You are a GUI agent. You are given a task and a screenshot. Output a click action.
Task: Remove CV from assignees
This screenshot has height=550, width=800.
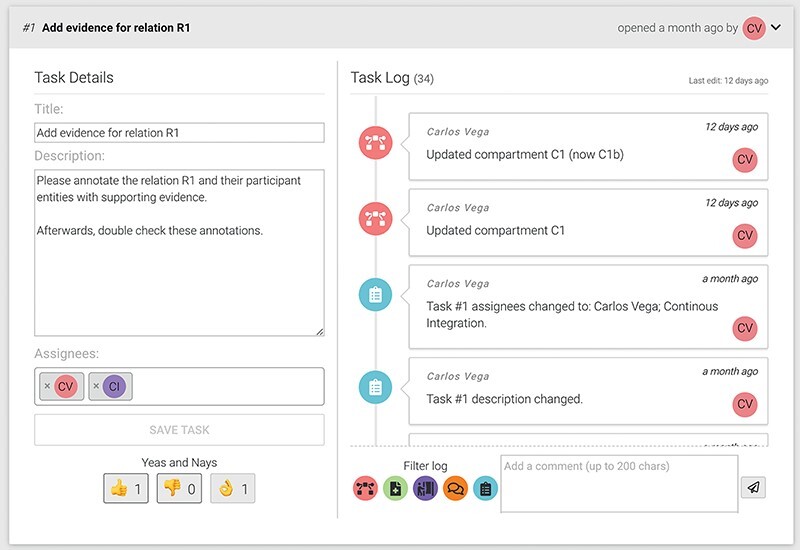[47, 387]
